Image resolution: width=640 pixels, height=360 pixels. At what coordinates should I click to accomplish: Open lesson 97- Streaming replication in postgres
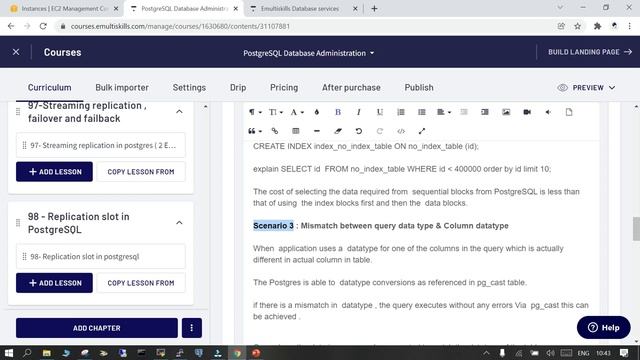pyautogui.click(x=100, y=145)
